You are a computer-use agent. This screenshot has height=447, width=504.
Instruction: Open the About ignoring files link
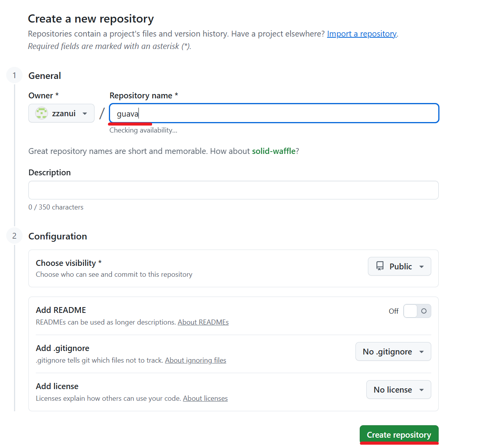[x=196, y=360]
